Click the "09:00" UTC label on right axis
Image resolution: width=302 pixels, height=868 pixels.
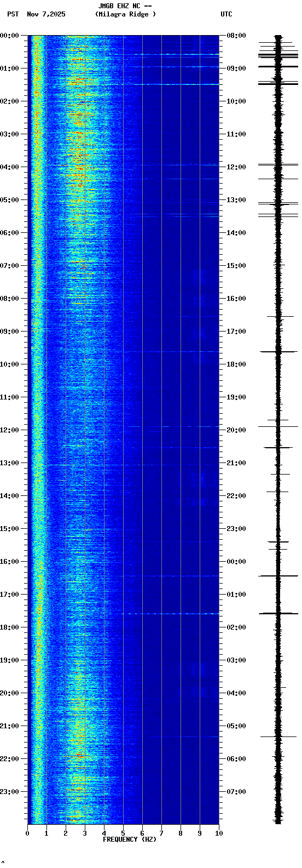coord(236,68)
